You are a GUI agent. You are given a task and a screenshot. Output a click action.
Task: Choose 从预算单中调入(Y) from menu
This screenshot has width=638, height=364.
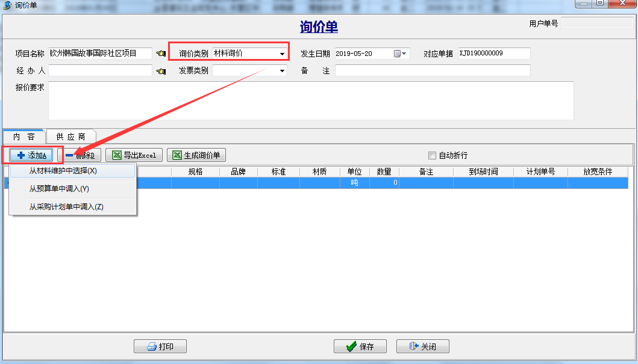[x=59, y=189]
